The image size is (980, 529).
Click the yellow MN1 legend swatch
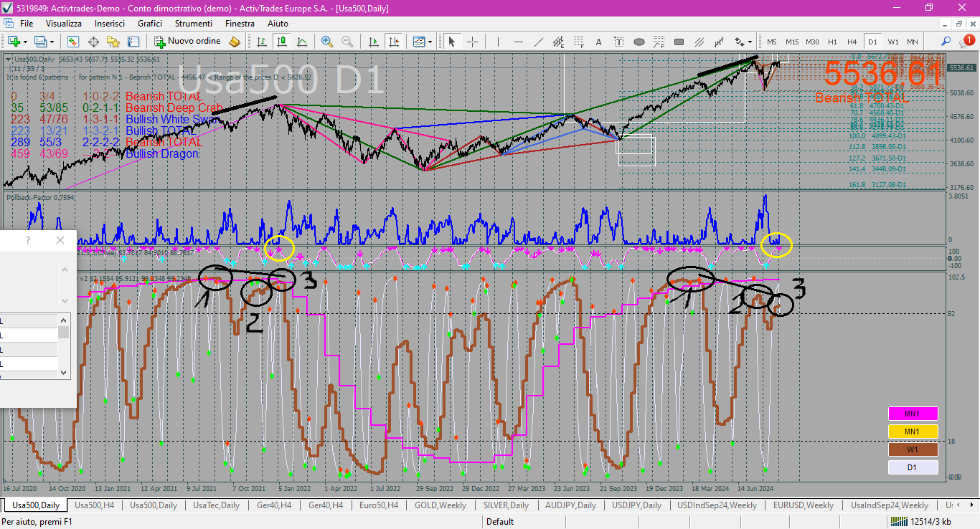pyautogui.click(x=913, y=432)
